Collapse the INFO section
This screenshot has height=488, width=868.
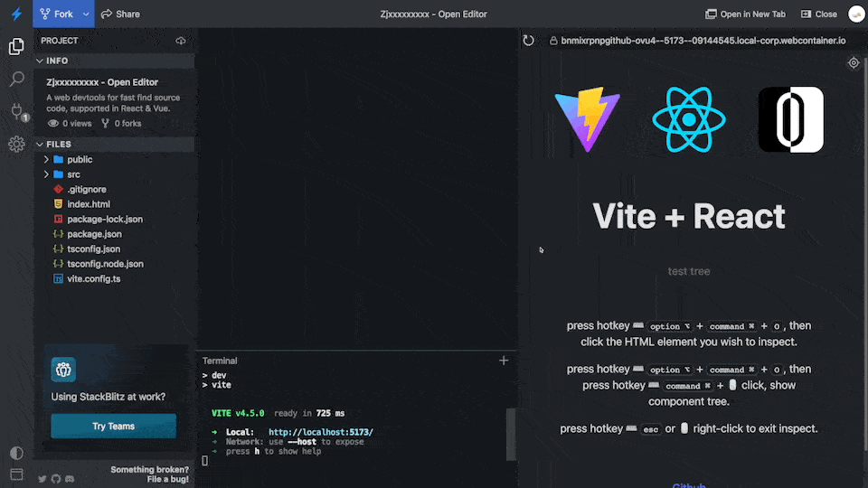[x=114, y=61]
